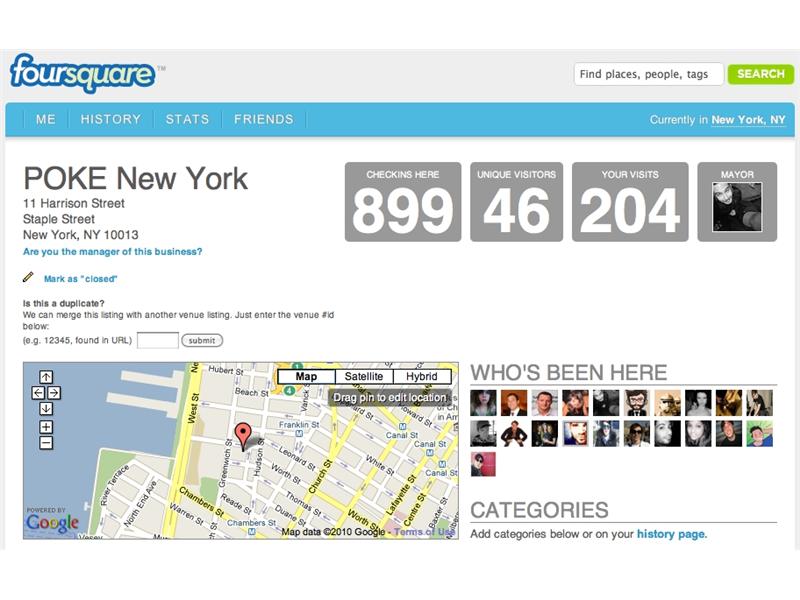This screenshot has width=800, height=600.
Task: Open the HISTORY section
Action: tap(110, 119)
